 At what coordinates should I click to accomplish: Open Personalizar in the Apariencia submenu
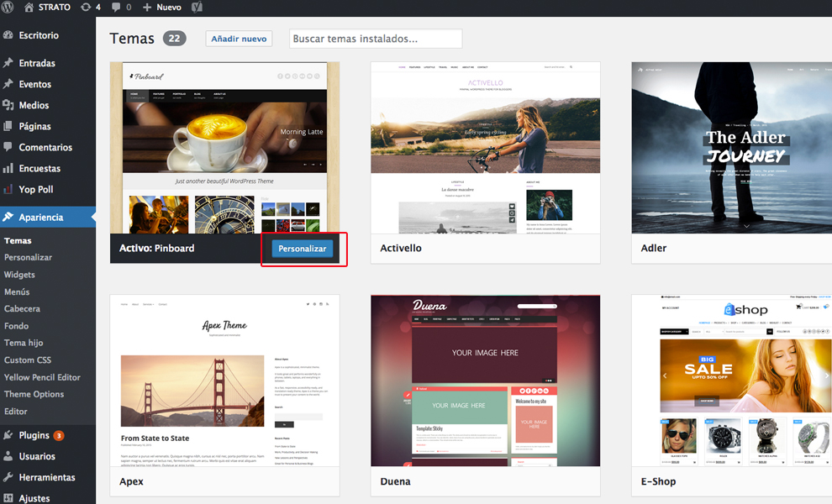click(x=28, y=257)
